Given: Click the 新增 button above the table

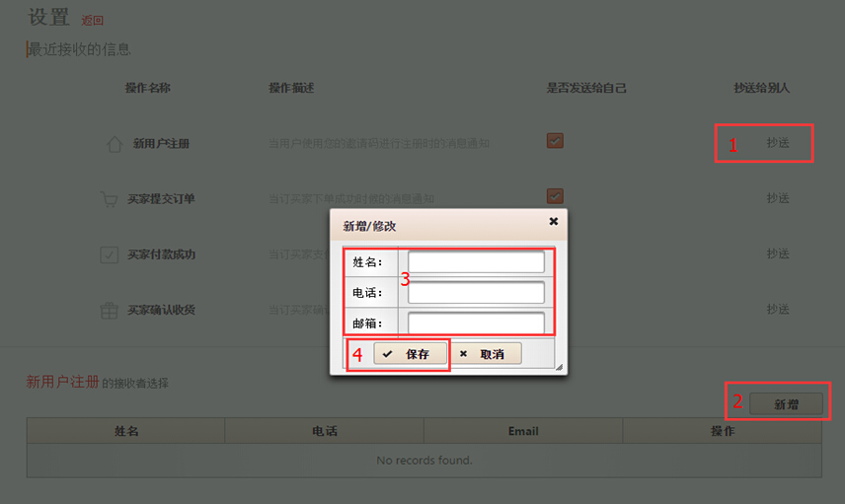Looking at the screenshot, I should click(x=786, y=403).
